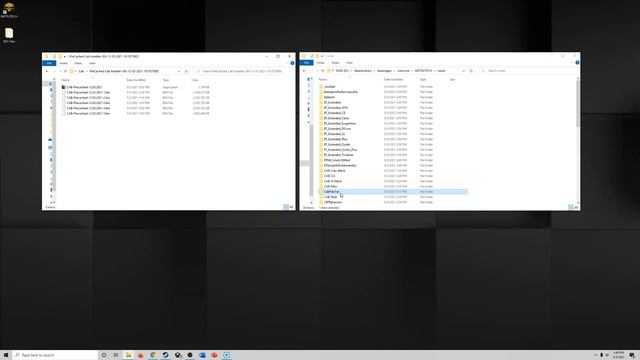Open the Home tab in PreCached window

(x=64, y=63)
